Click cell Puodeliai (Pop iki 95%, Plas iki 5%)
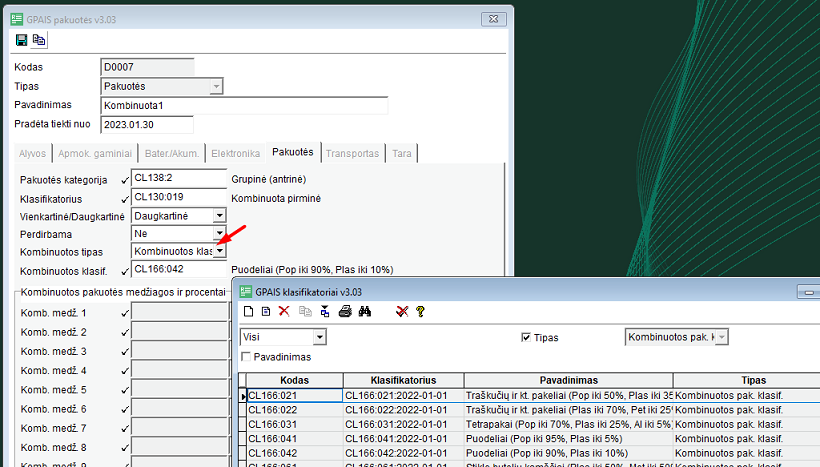820x467 pixels. [568, 439]
